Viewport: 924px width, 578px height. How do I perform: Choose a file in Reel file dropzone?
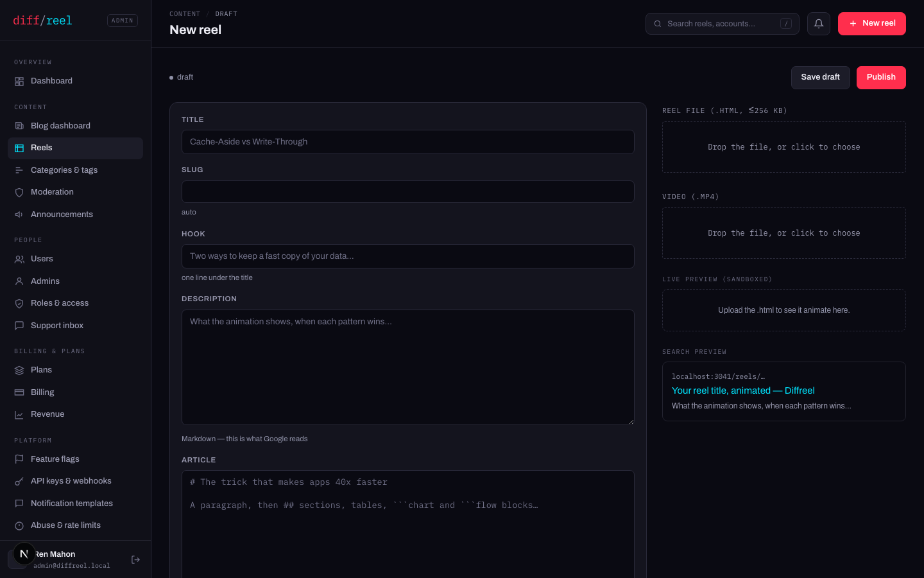(784, 147)
